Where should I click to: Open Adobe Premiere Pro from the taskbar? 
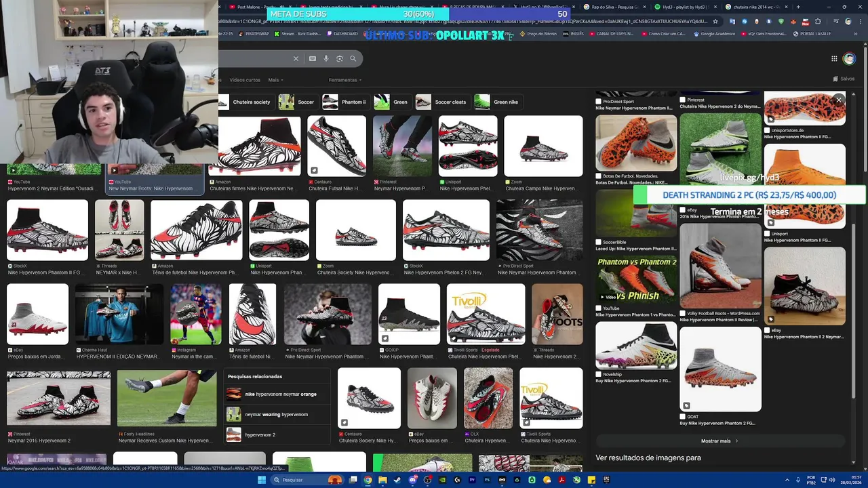click(472, 480)
